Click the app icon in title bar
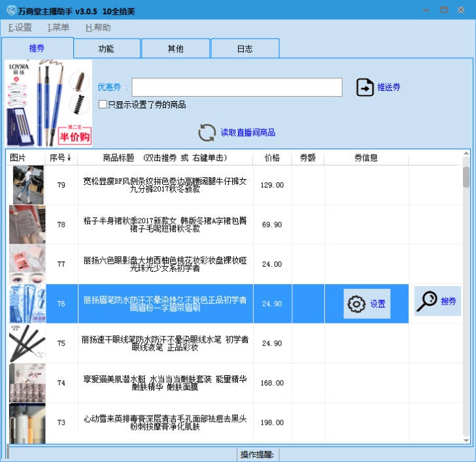The image size is (476, 462). coord(8,10)
